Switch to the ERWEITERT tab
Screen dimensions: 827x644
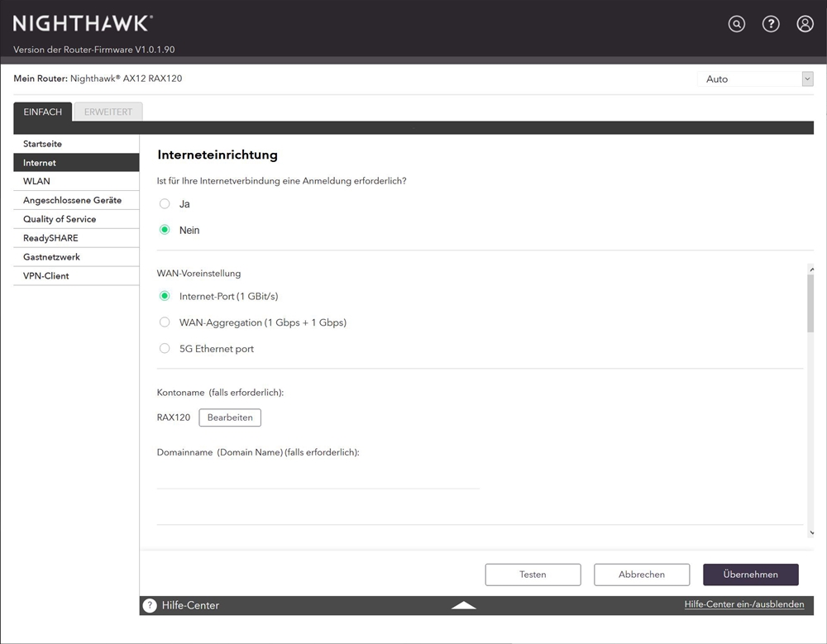pos(108,112)
